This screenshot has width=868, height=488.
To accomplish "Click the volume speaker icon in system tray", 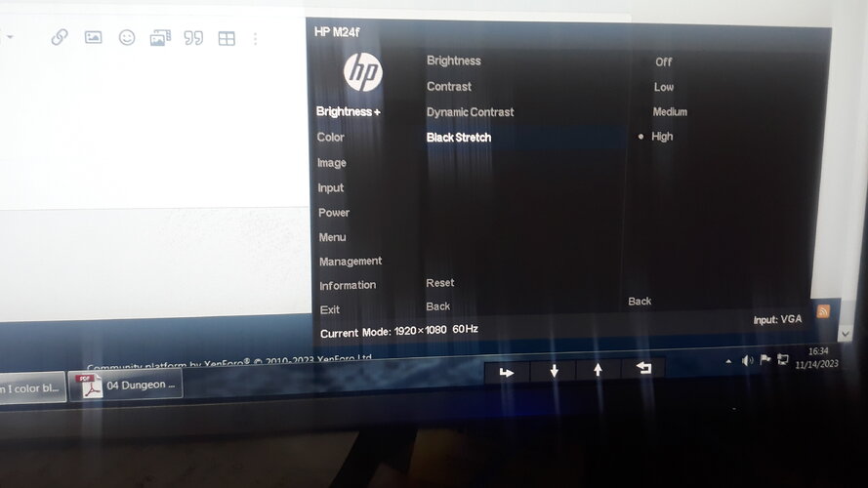I will click(747, 361).
